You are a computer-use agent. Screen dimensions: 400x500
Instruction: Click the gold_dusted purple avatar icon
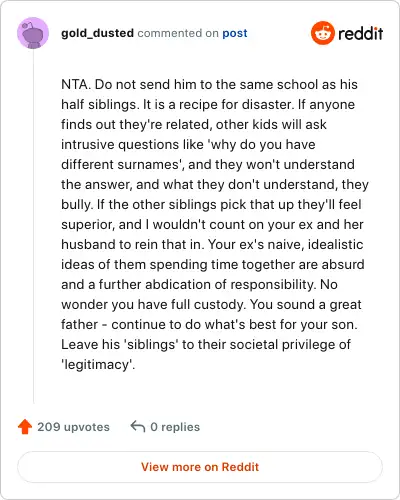pyautogui.click(x=33, y=33)
